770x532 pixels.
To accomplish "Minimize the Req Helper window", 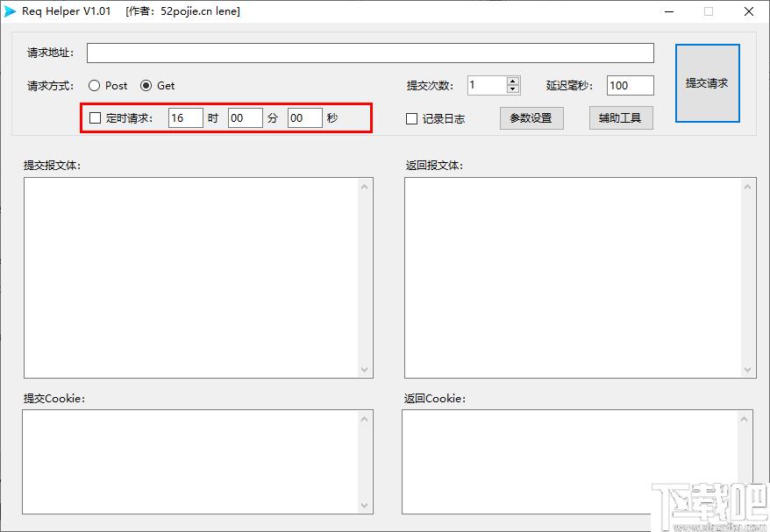I will 669,11.
